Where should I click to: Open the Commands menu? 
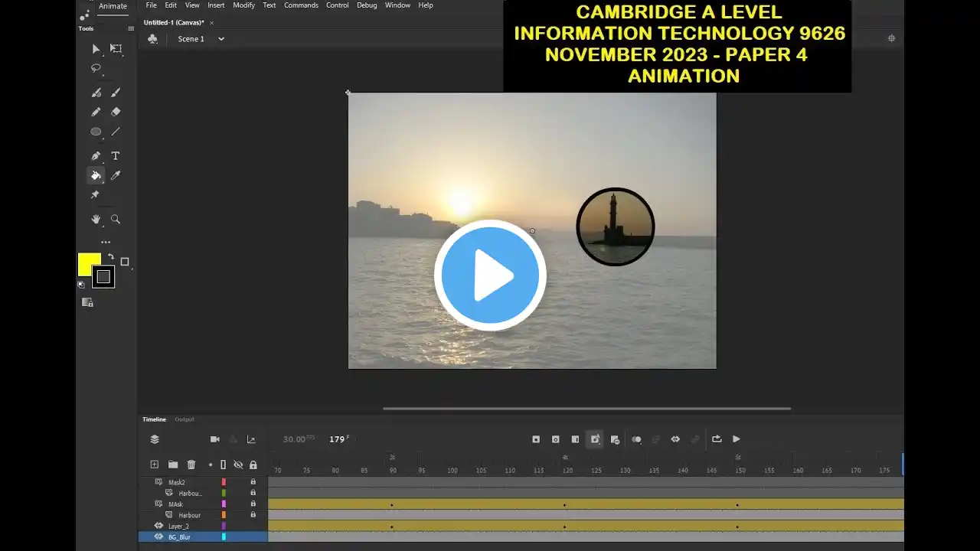301,5
